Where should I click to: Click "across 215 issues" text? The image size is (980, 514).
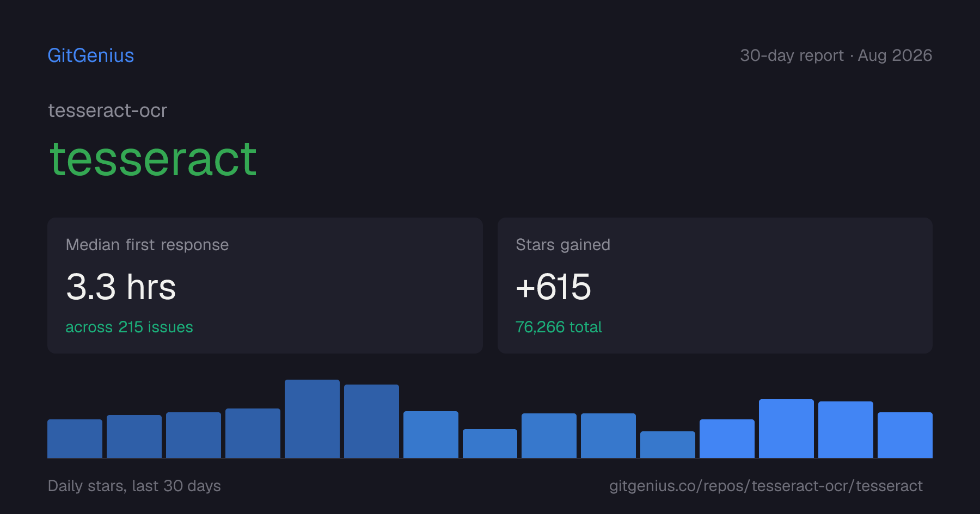129,327
